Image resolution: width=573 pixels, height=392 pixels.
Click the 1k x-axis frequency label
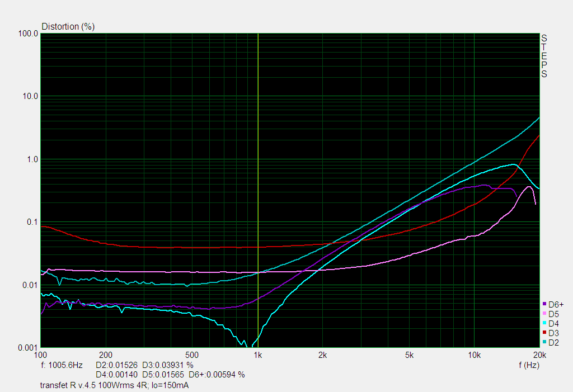pyautogui.click(x=258, y=355)
